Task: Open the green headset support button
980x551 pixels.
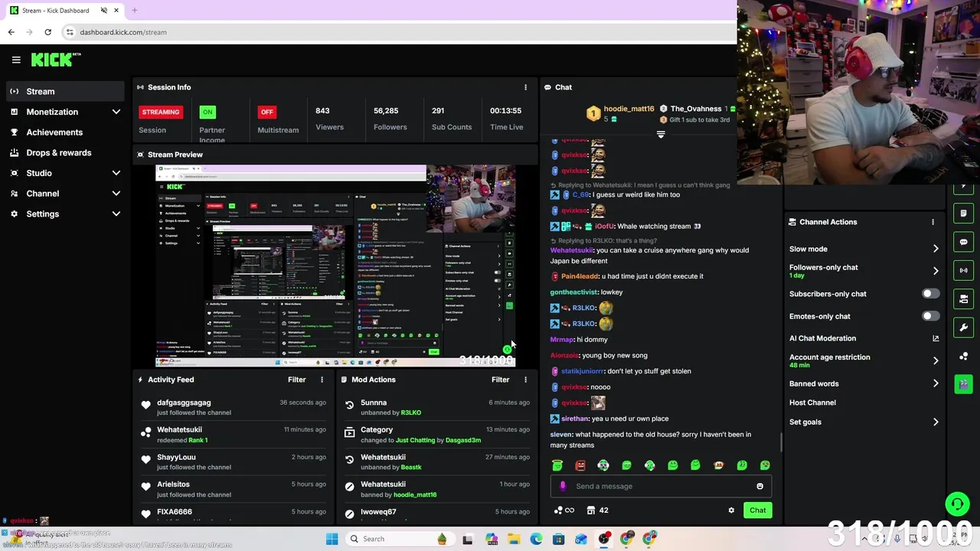Action: coord(957,504)
